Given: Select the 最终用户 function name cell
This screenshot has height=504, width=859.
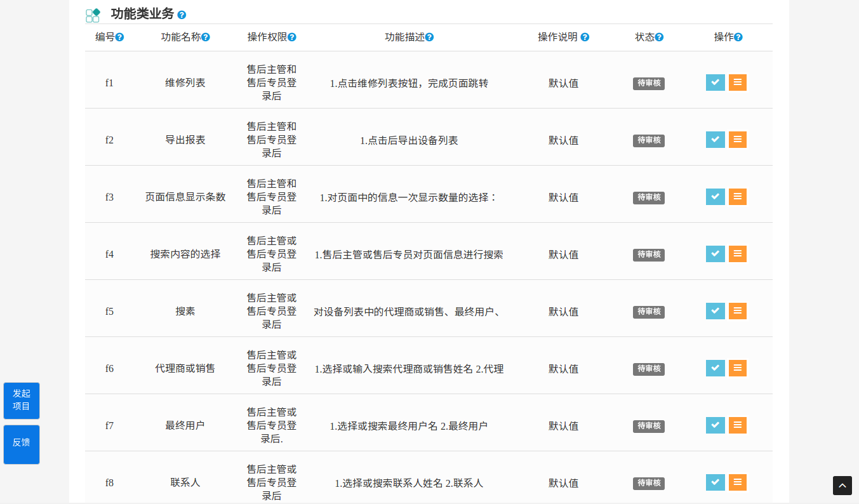Looking at the screenshot, I should 185,425.
